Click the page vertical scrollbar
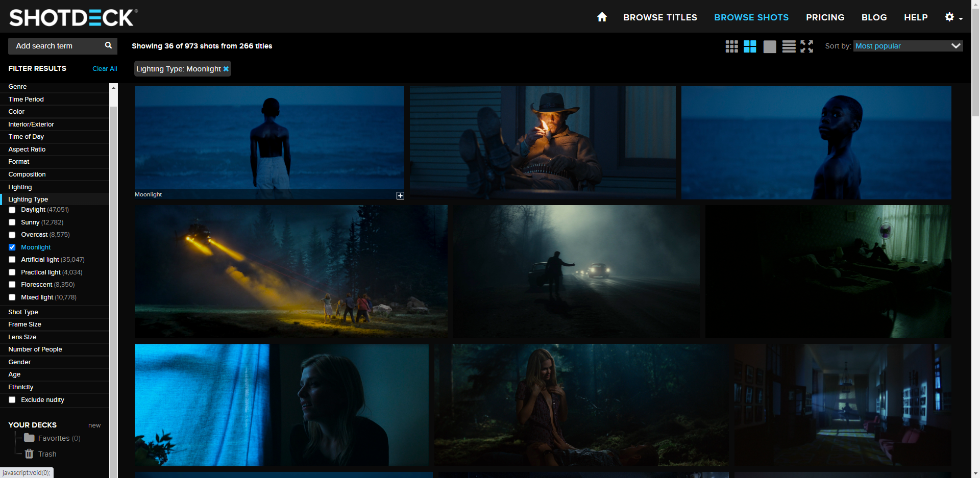Screen dimensions: 980x478 pos(975,61)
